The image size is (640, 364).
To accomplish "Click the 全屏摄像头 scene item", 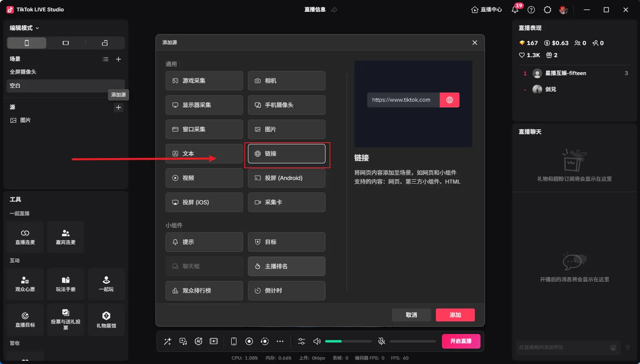I will (23, 72).
